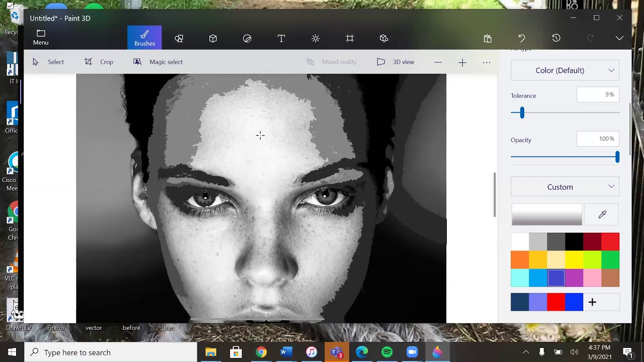Viewport: 644px width, 362px height.
Task: Select the white color swatch
Action: click(x=520, y=242)
